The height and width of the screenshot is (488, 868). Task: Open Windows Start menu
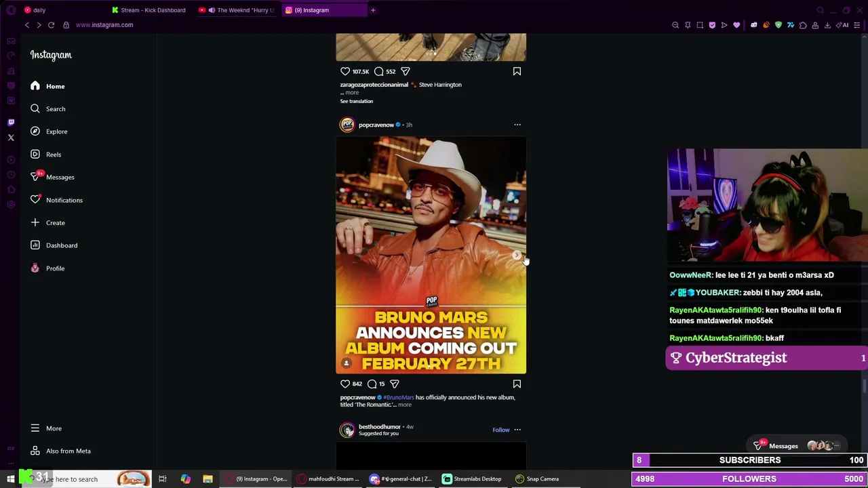pos(10,479)
